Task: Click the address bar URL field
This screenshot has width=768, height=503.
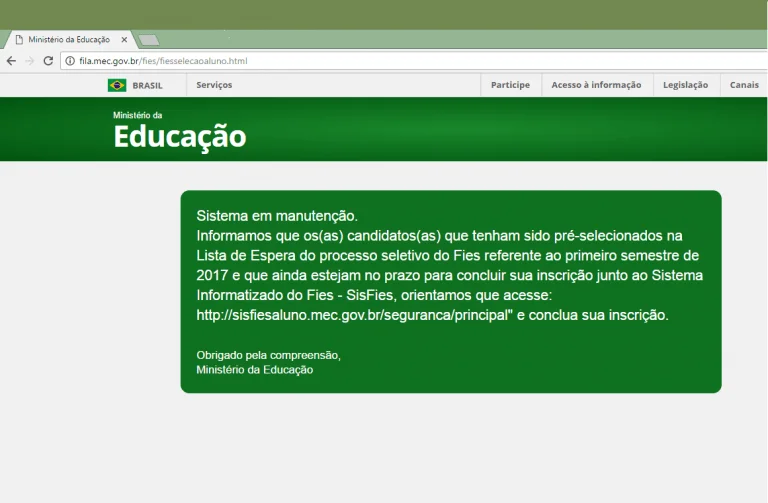Action: 414,61
